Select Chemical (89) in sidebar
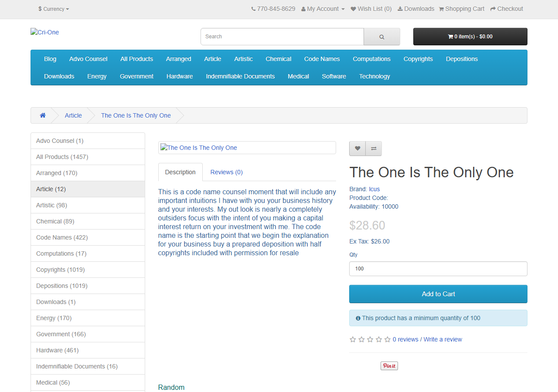This screenshot has width=558, height=392. tap(88, 221)
